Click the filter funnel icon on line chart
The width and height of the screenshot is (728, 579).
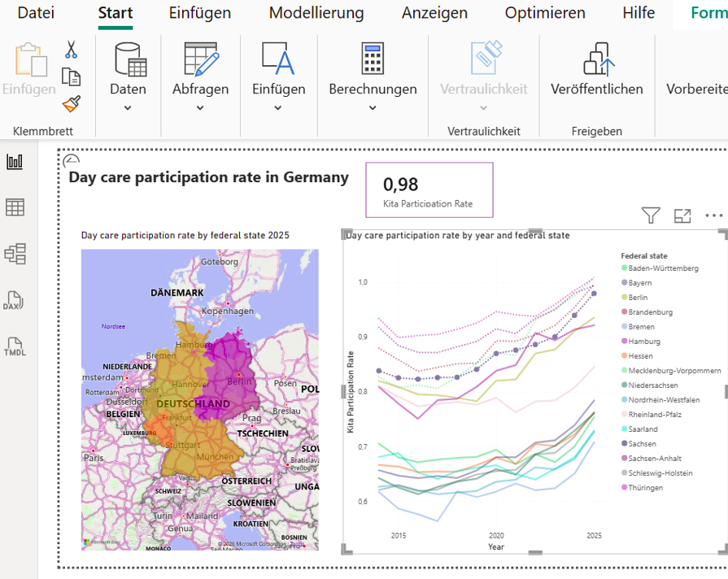651,215
